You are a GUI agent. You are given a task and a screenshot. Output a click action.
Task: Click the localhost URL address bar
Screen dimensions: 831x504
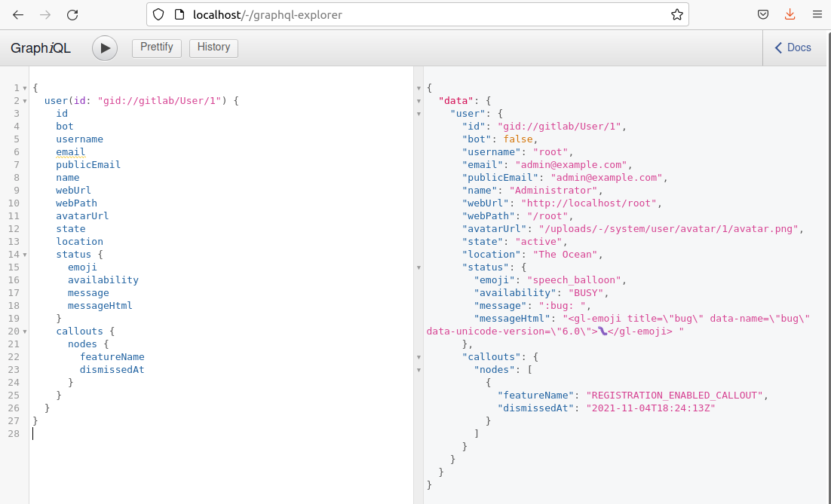click(x=415, y=14)
